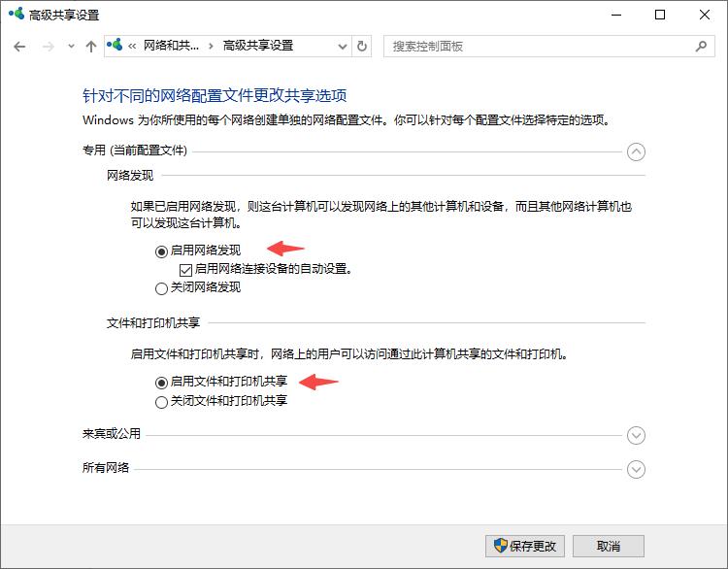The image size is (728, 569).
Task: Minimize the 高级共享设置 window
Action: [x=616, y=15]
